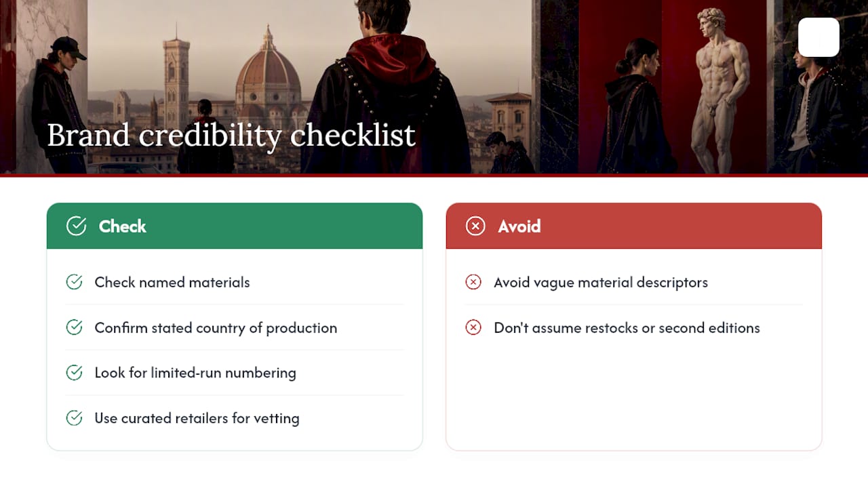Click checkmark icon beside Check named materials
This screenshot has width=868, height=488.
tap(75, 282)
